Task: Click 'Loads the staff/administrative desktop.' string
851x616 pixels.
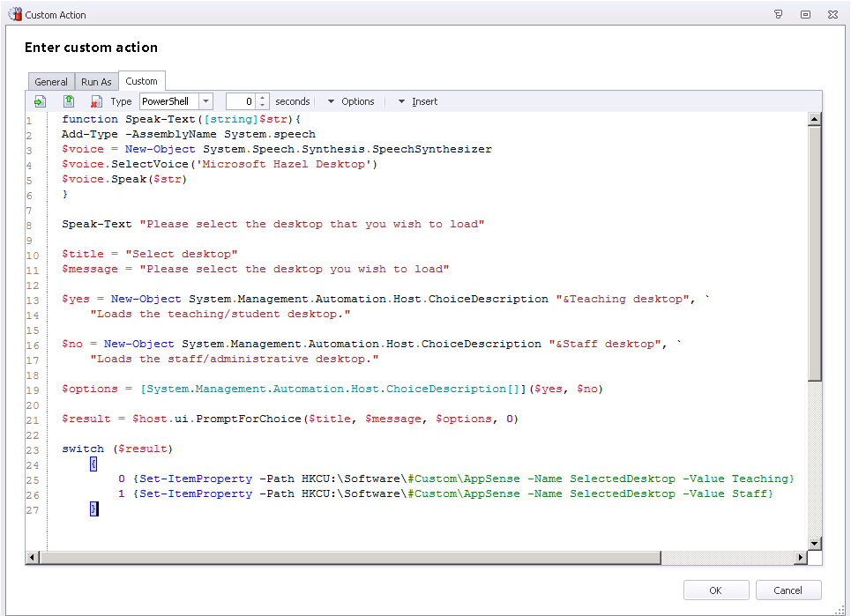Action: [x=235, y=359]
